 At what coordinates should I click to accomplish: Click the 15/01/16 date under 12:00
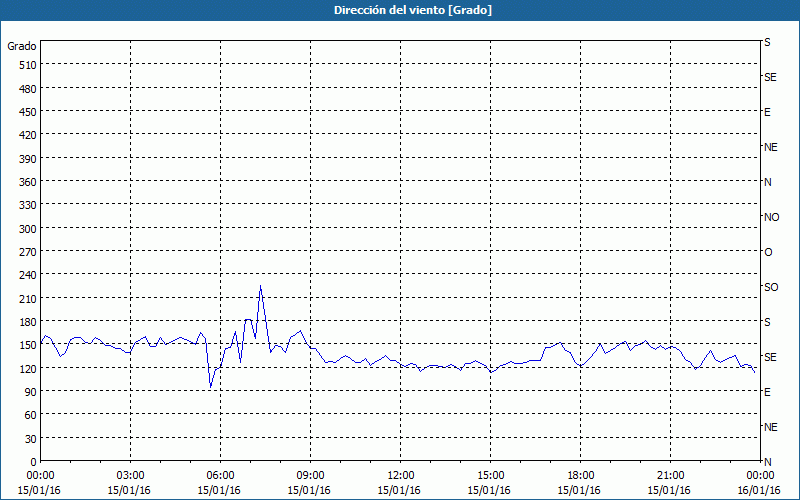399,490
